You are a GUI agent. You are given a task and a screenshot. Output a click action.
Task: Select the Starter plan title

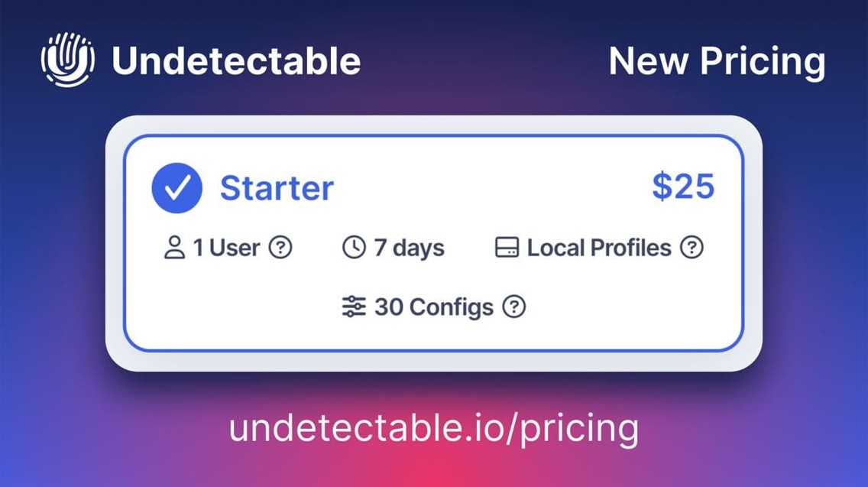[x=277, y=188]
